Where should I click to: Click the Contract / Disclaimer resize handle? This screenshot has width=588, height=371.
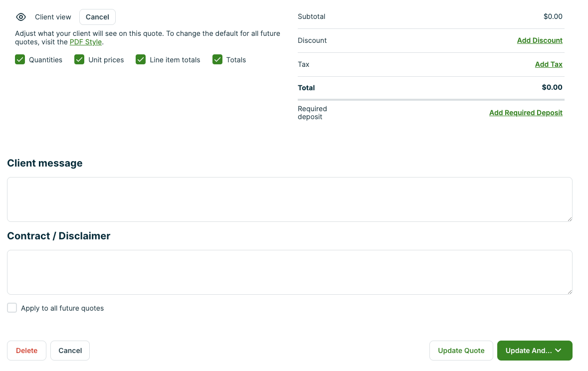point(570,292)
